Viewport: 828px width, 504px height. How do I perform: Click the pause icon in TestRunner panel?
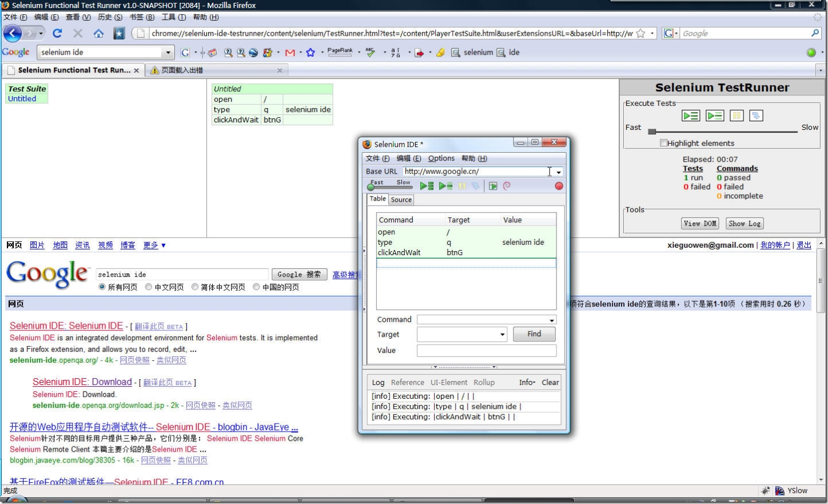(x=737, y=116)
